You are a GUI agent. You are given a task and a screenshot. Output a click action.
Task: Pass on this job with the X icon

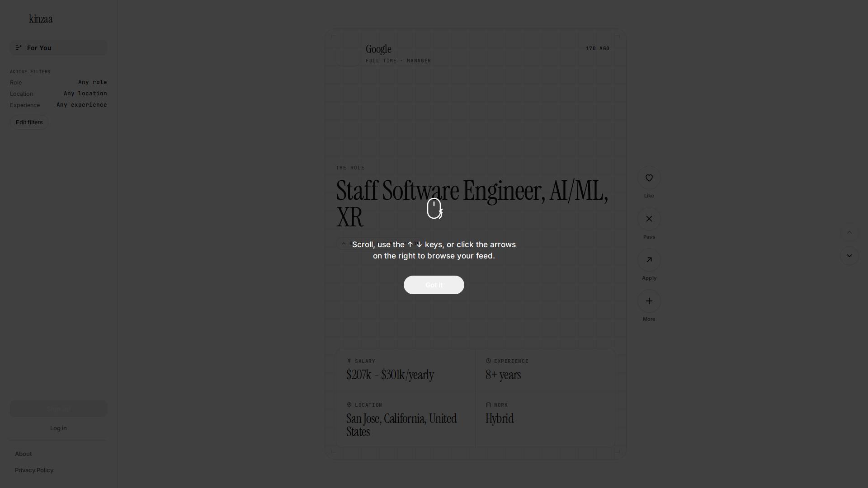(x=649, y=219)
